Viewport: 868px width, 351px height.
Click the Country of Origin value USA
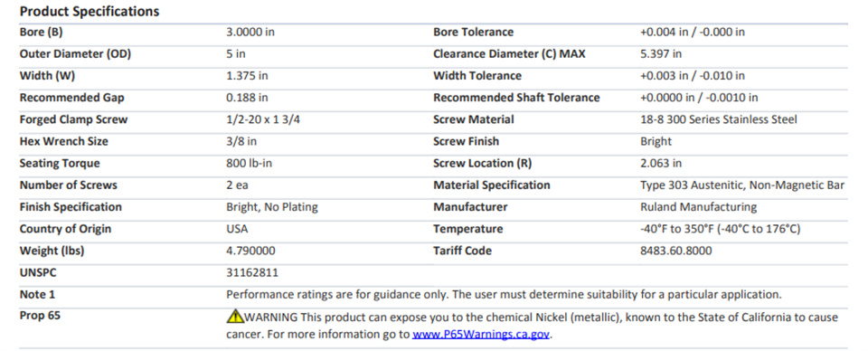pos(237,229)
